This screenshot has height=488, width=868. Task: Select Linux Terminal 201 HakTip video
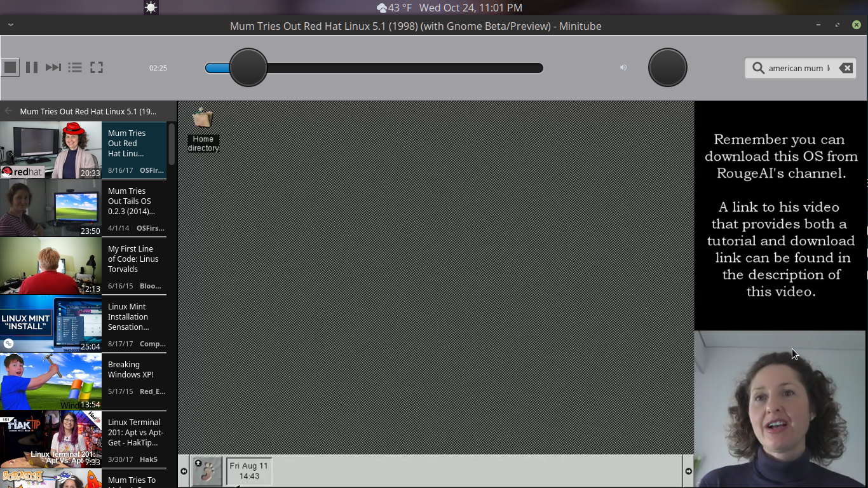[83, 439]
